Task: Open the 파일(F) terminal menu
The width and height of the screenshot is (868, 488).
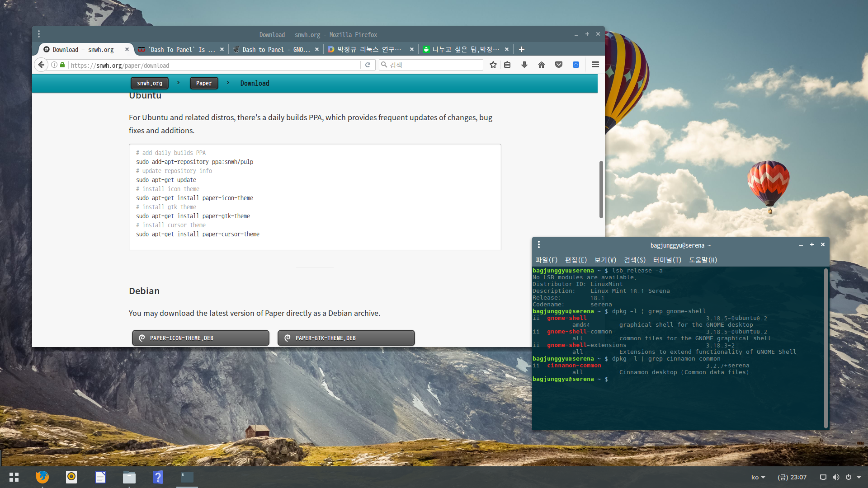Action: pos(547,260)
